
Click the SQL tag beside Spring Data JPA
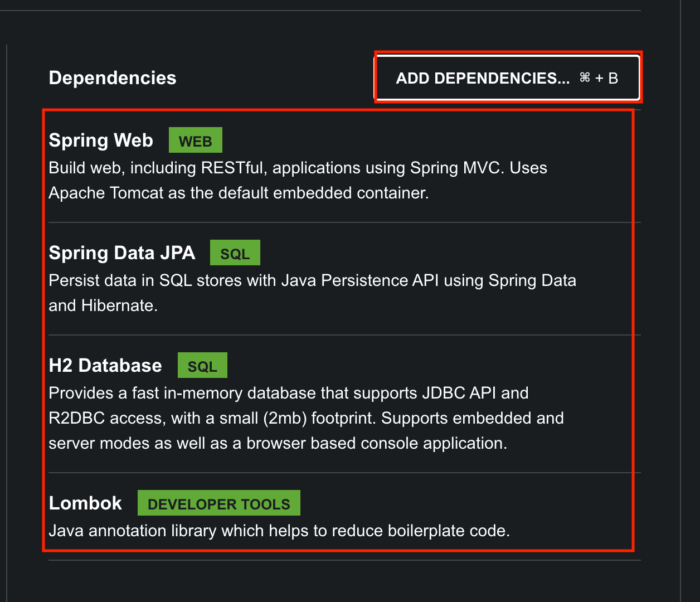(x=235, y=253)
